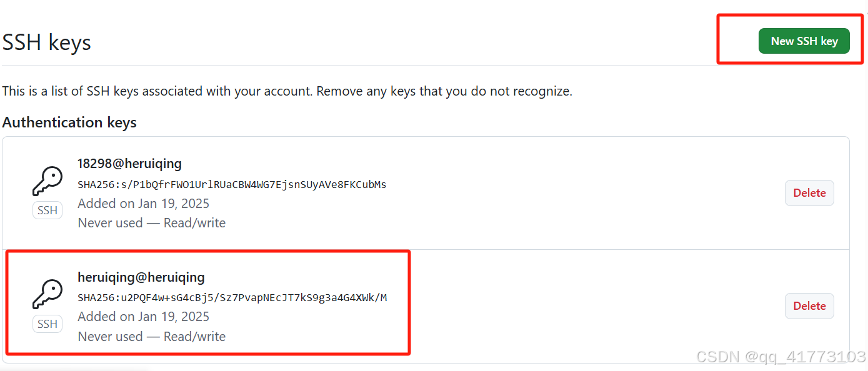This screenshot has height=371, width=868.
Task: Select the heruiqing@heruiqing key title
Action: 141,277
